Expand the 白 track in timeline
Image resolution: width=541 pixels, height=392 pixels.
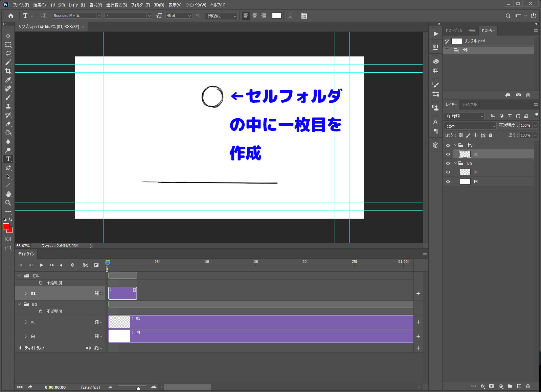point(26,337)
